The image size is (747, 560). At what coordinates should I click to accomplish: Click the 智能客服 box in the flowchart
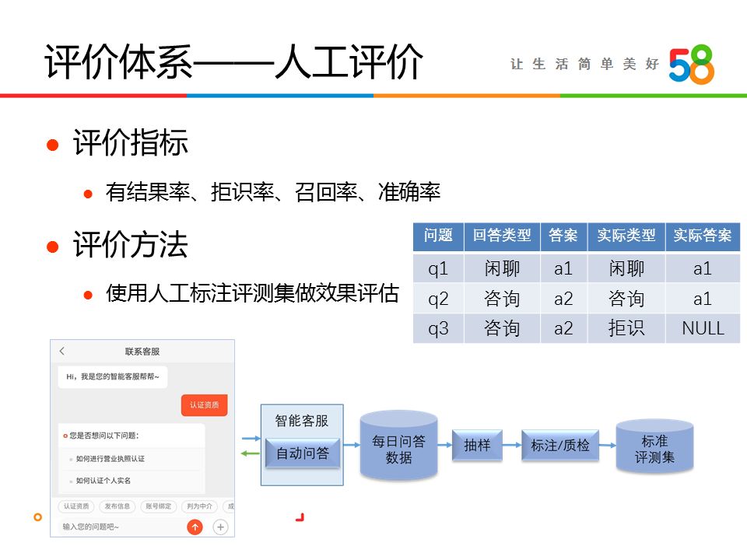(302, 420)
